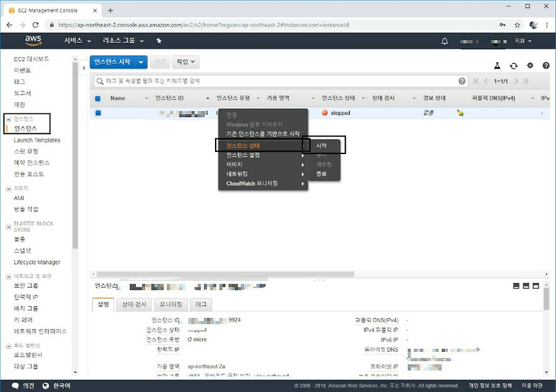Click the flask experiment icon

coord(497,65)
